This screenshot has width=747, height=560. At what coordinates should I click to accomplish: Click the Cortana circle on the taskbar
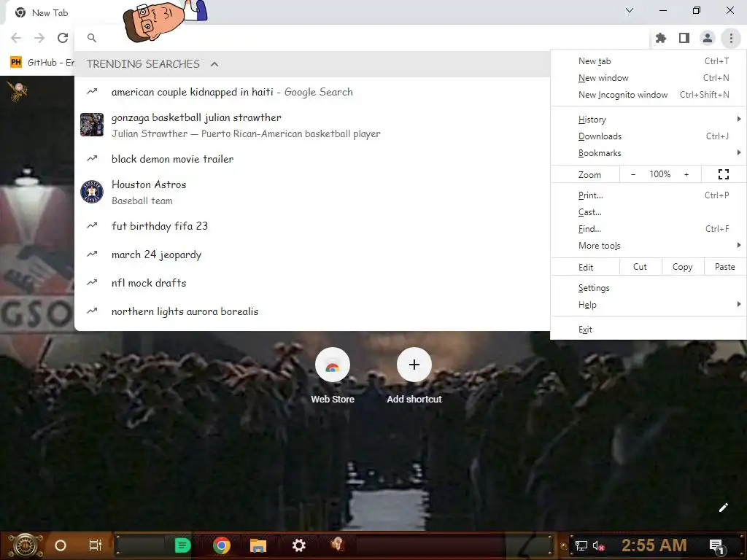(61, 545)
